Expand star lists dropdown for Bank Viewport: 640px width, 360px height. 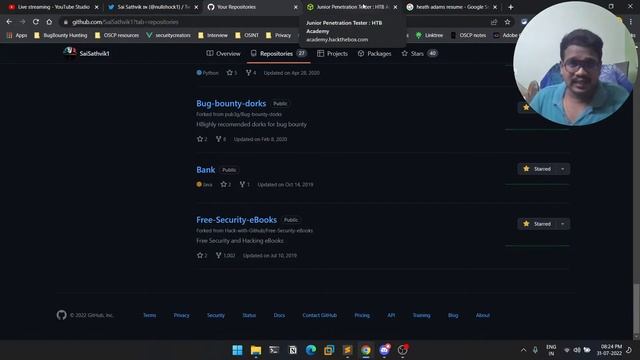(563, 169)
